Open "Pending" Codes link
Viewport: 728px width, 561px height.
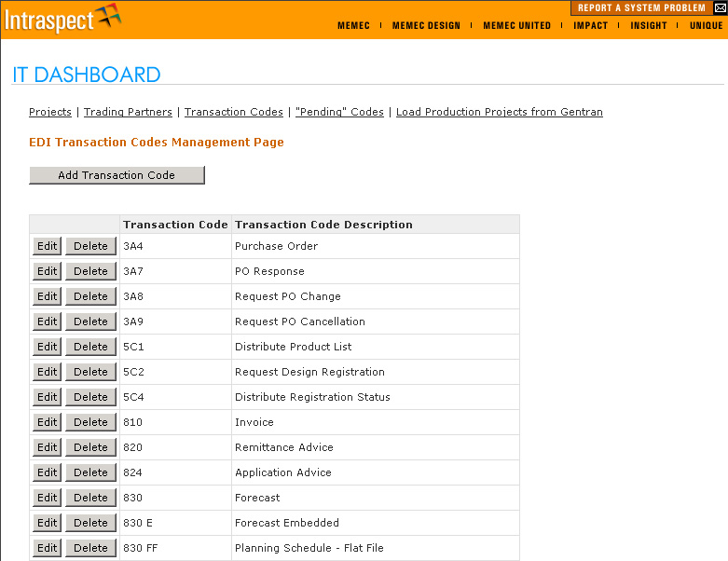(x=339, y=112)
